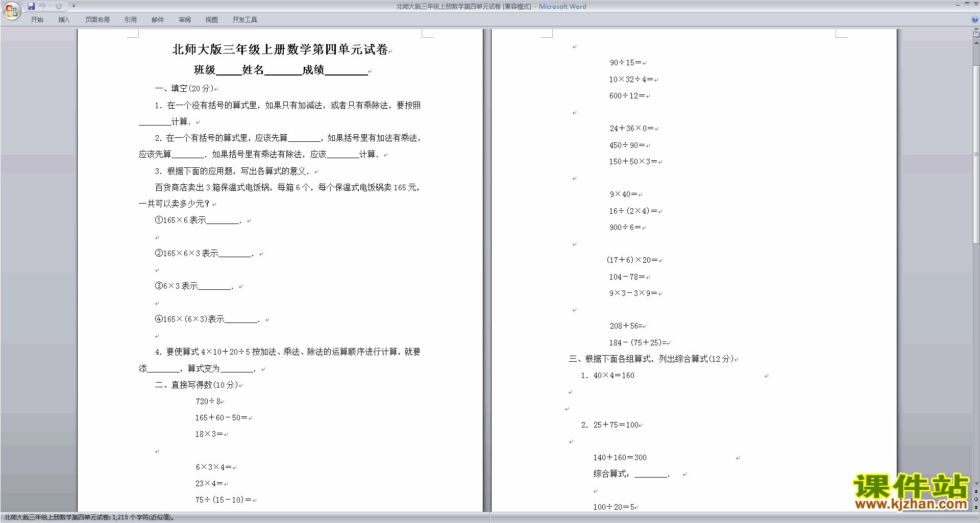Click word count in status bar
Viewport: 980px width, 523px height.
89,517
